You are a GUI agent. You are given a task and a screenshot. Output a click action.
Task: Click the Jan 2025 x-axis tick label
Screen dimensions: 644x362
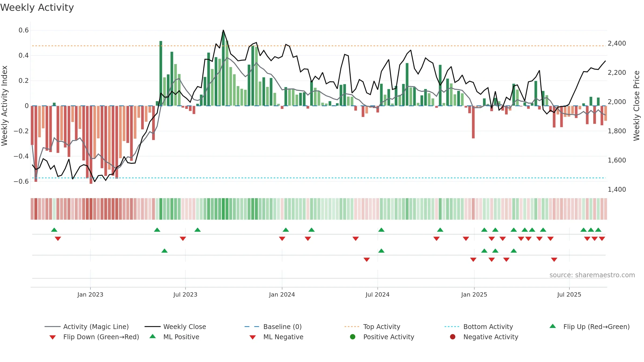pos(474,294)
